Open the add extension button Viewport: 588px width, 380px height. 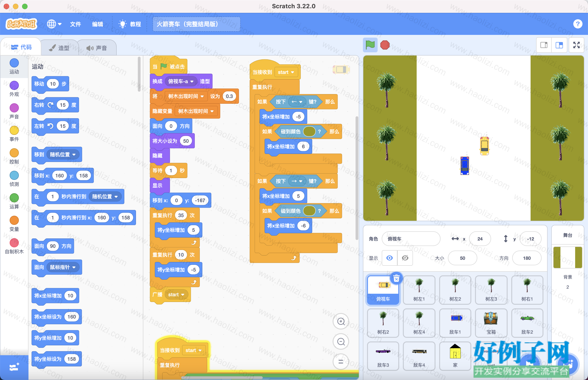[x=14, y=367]
